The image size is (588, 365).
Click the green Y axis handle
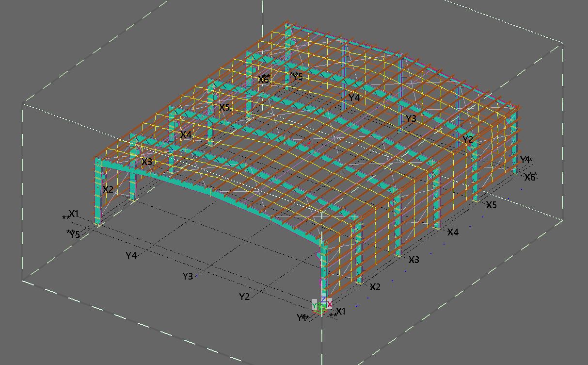315,306
